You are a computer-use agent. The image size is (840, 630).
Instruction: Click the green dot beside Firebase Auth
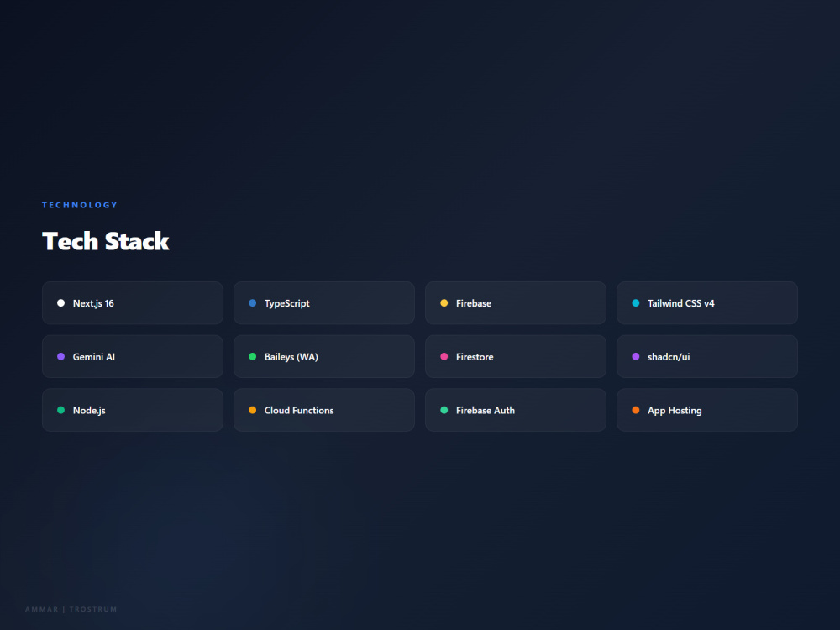click(x=444, y=411)
